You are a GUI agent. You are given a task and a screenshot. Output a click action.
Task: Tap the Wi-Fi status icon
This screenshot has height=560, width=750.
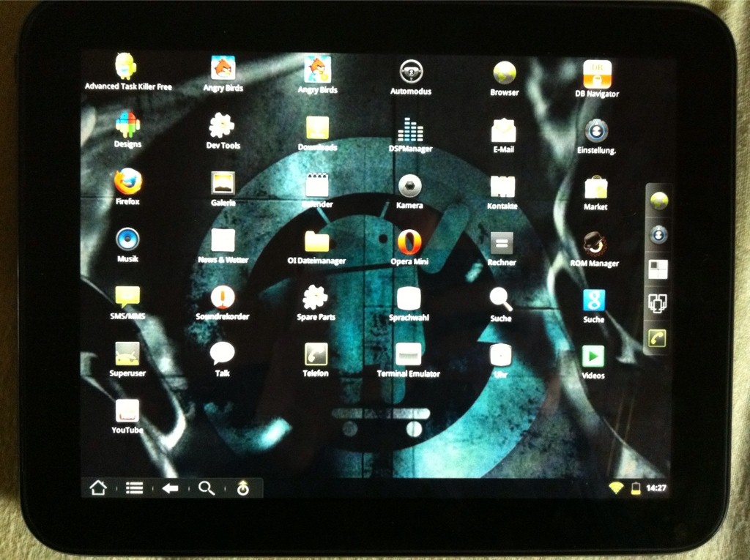coord(616,488)
